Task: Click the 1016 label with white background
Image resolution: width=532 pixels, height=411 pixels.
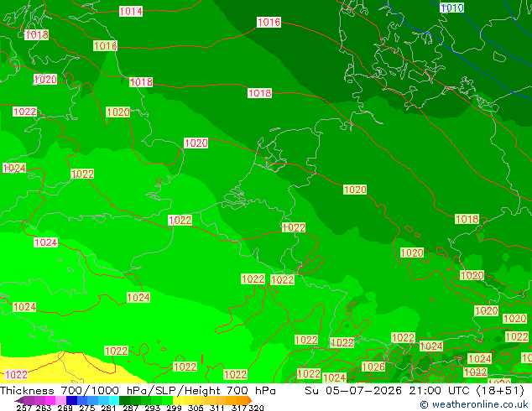Action: click(x=269, y=22)
